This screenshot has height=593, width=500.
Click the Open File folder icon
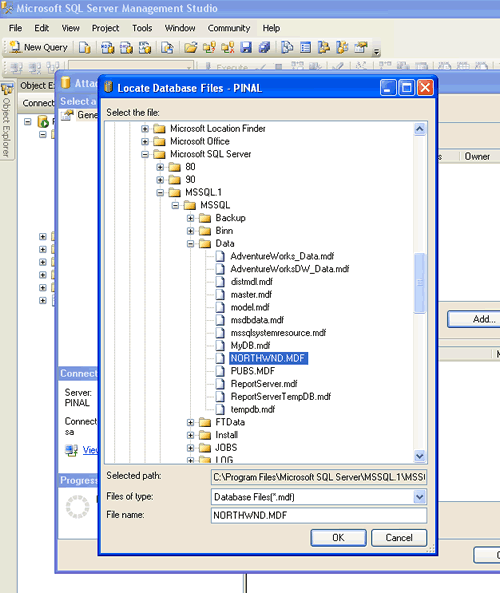point(191,48)
